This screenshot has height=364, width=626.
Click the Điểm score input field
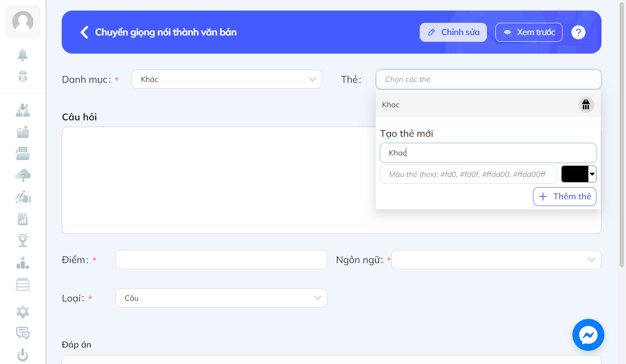pyautogui.click(x=221, y=260)
